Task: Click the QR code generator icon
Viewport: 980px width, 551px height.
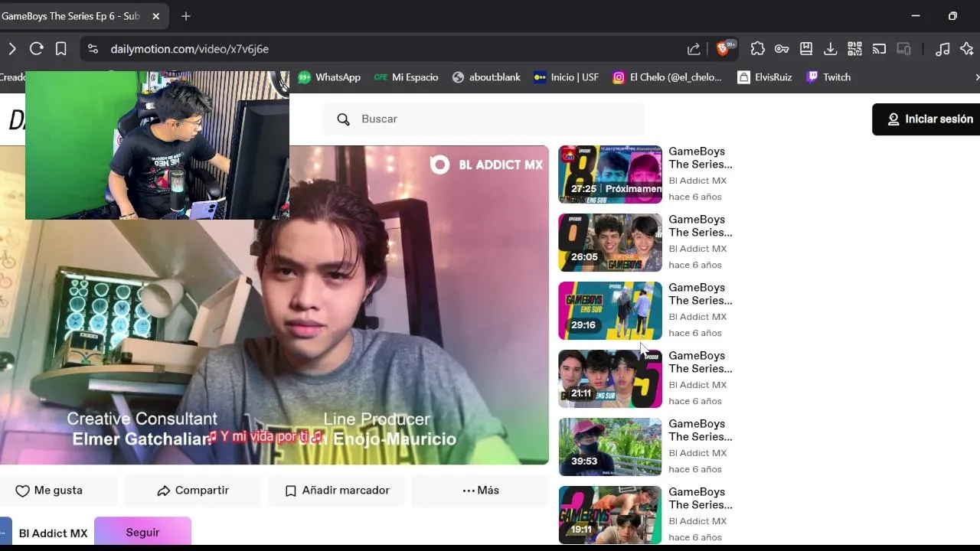Action: click(x=854, y=49)
